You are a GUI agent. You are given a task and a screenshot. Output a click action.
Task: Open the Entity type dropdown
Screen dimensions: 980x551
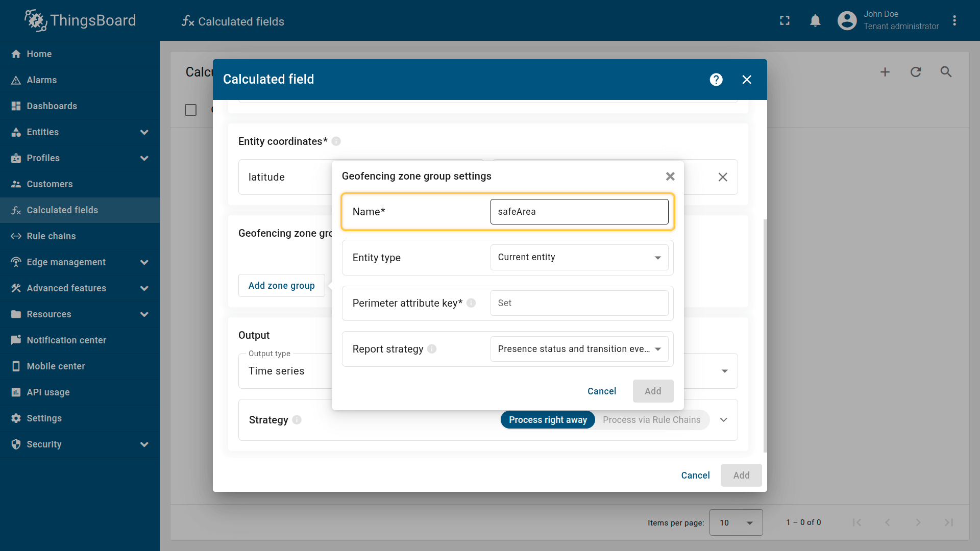[x=579, y=257]
